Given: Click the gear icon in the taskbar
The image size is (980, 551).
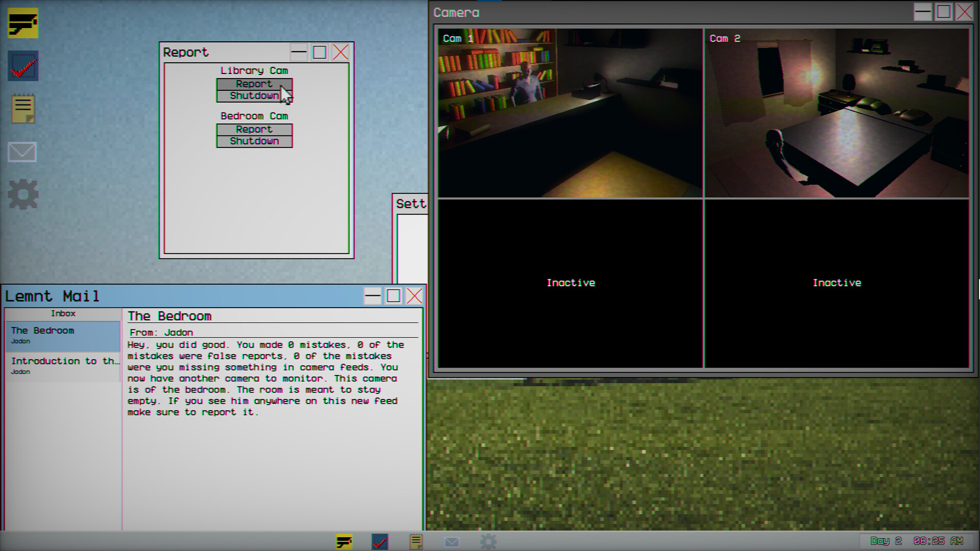Looking at the screenshot, I should click(x=488, y=541).
